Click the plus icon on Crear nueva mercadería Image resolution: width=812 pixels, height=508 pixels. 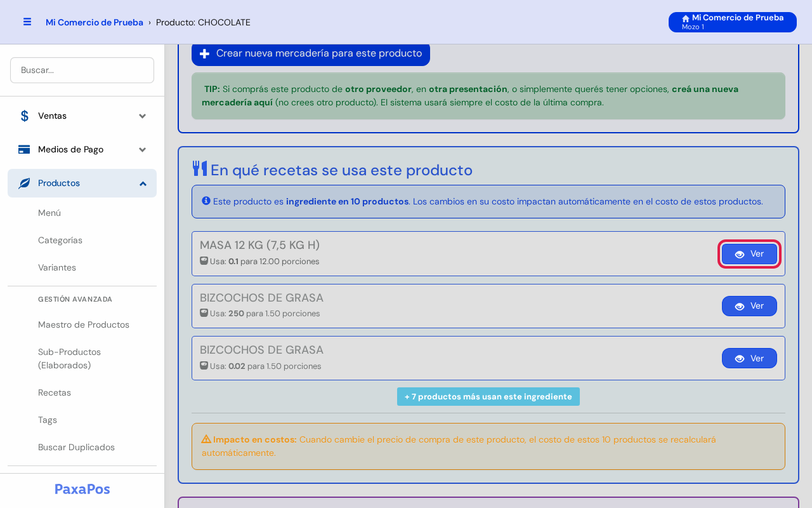point(204,53)
